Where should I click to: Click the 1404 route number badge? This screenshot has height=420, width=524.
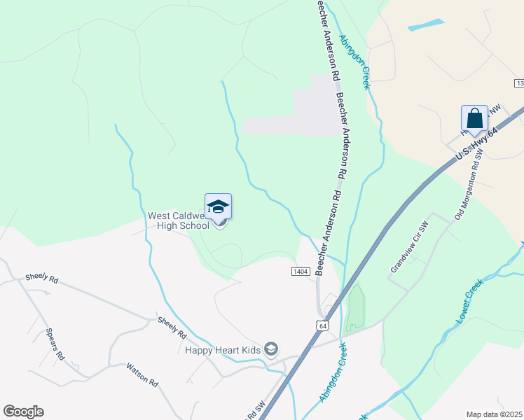301,272
